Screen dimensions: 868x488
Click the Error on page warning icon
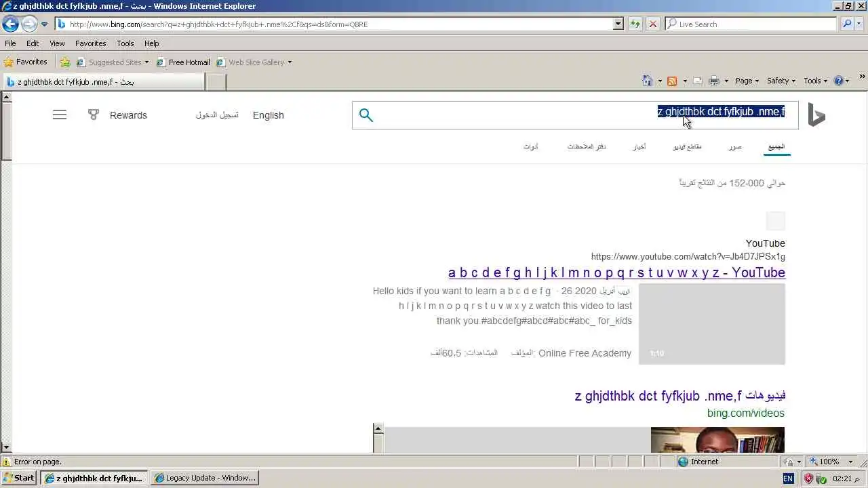click(7, 462)
